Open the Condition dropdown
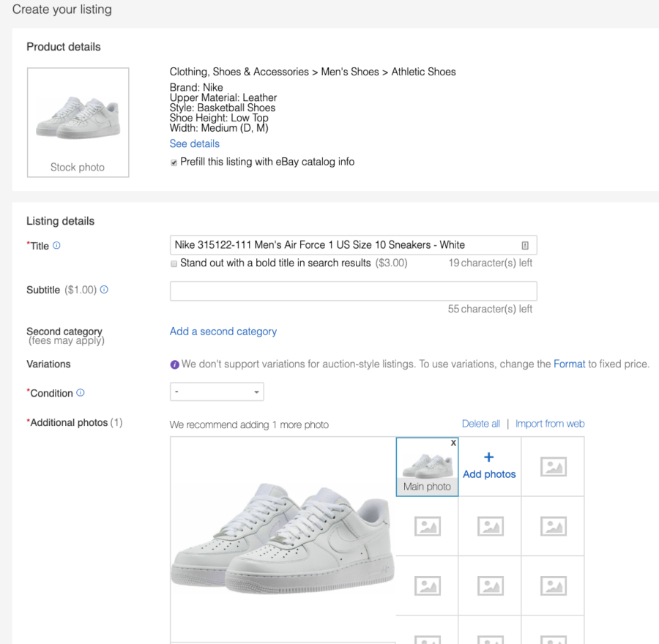This screenshot has width=659, height=644. tap(217, 392)
